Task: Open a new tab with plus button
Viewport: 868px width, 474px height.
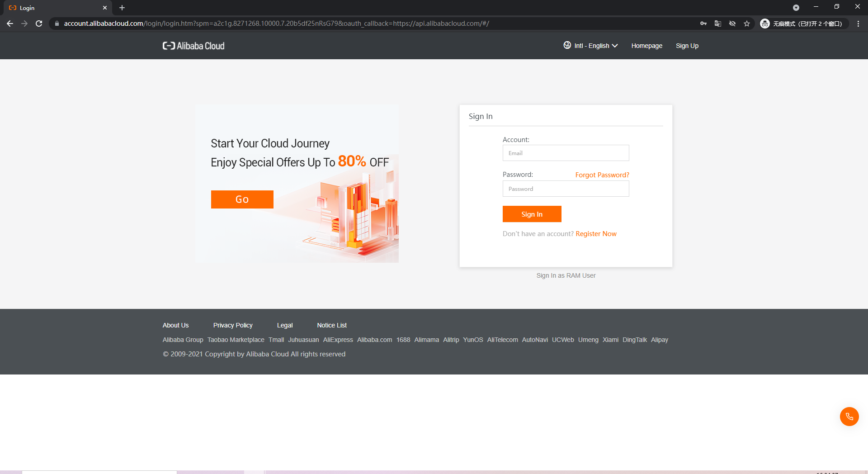Action: tap(122, 8)
